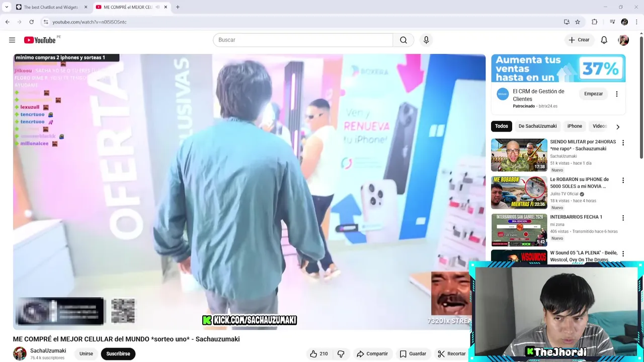This screenshot has height=362, width=644.
Task: Focus the Buscar search field
Action: tap(303, 40)
